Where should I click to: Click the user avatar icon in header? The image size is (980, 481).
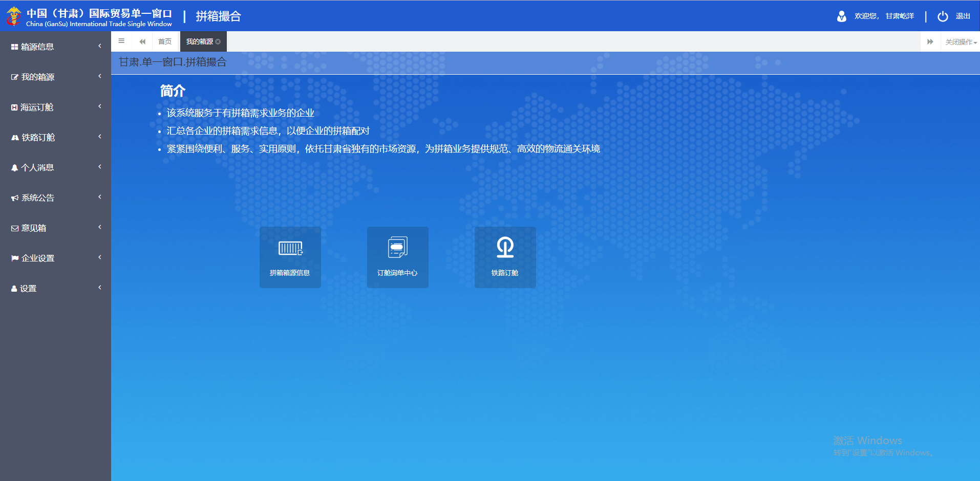coord(841,16)
